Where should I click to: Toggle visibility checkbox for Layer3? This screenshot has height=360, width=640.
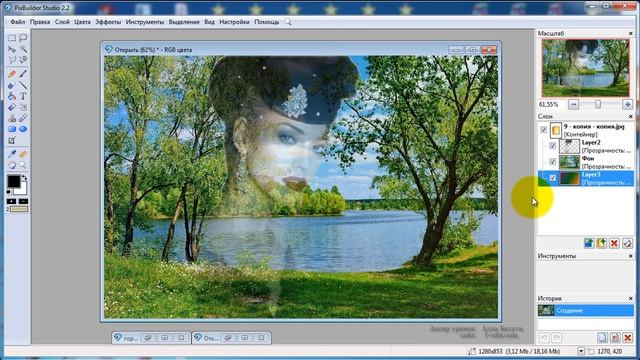[x=552, y=178]
